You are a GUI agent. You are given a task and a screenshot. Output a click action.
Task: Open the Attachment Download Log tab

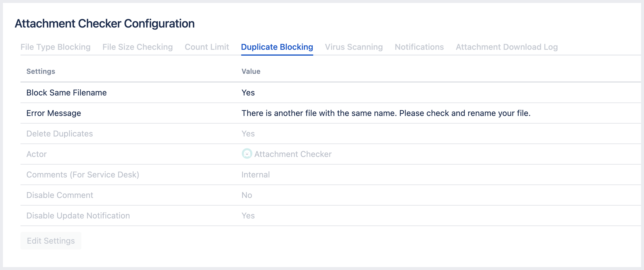pyautogui.click(x=507, y=47)
